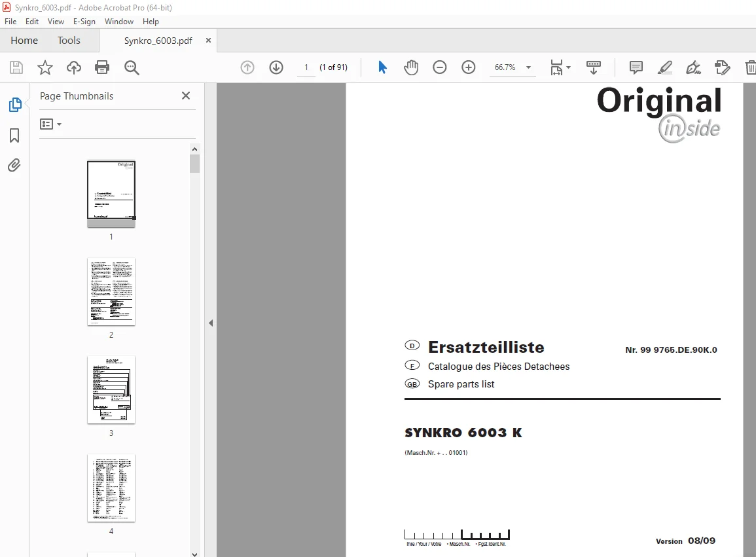756x557 pixels.
Task: Close the Synkro_6003.pdf tab
Action: tap(208, 41)
